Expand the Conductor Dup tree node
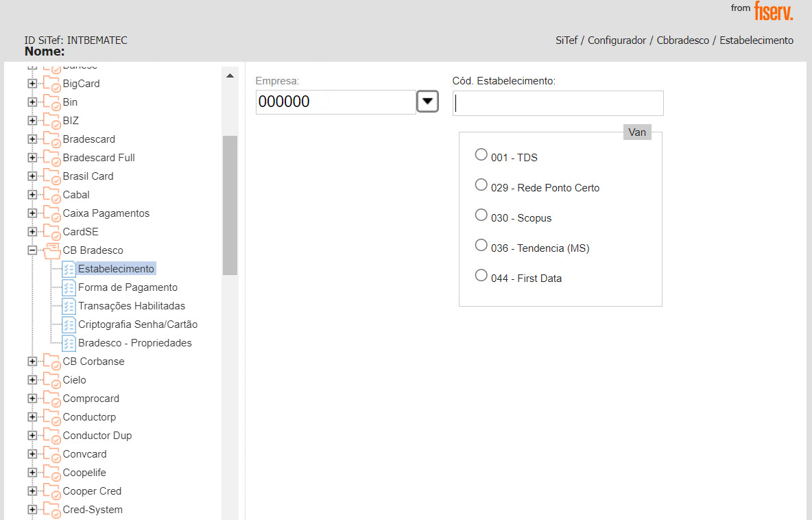This screenshot has width=812, height=520. click(32, 436)
